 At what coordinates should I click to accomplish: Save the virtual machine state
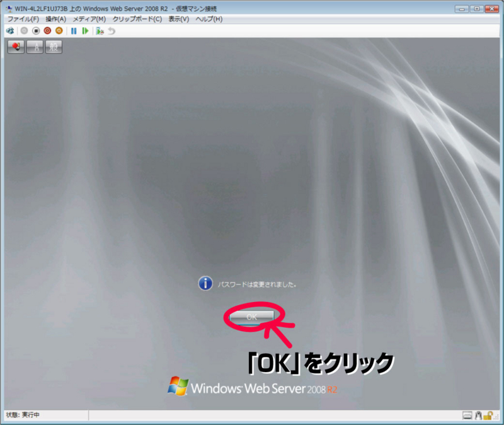(x=59, y=30)
